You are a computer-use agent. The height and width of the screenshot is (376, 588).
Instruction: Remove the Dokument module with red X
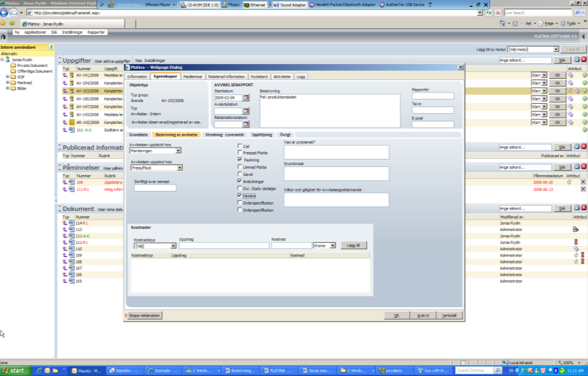584,208
